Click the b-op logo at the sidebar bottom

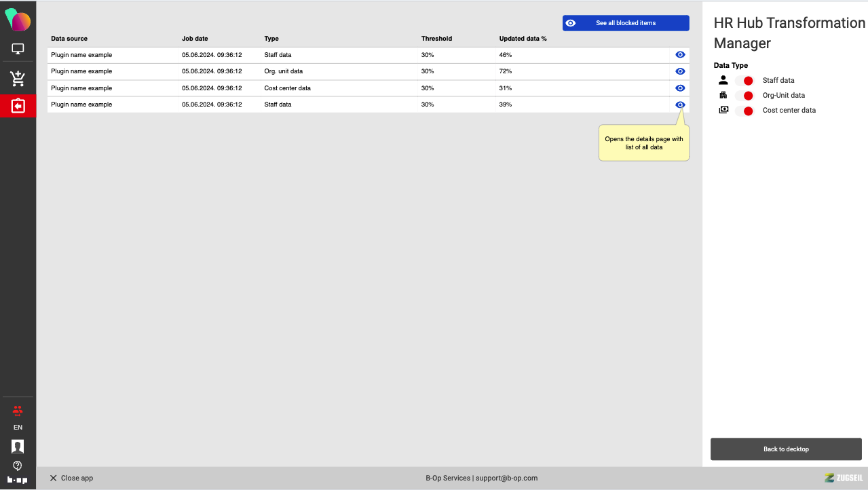[x=18, y=480]
